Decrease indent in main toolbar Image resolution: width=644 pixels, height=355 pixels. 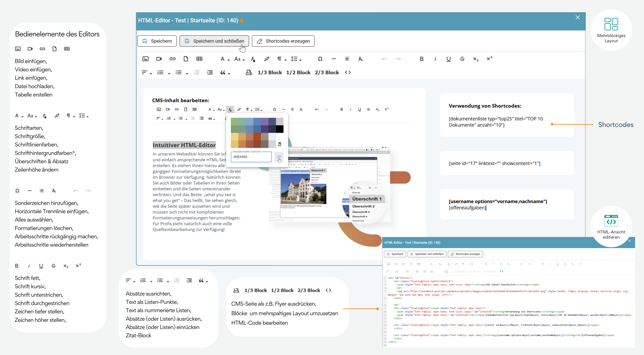[196, 73]
